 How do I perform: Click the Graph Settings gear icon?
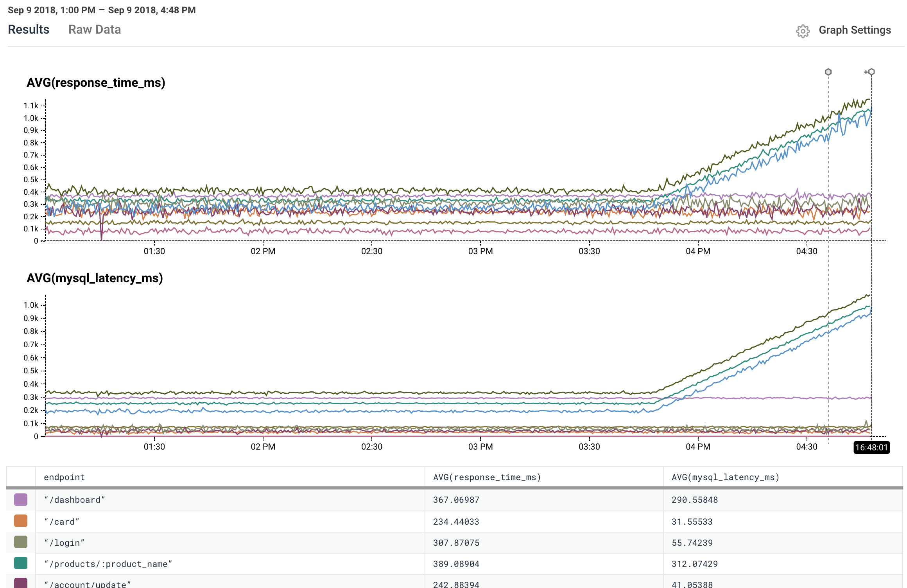pos(803,31)
